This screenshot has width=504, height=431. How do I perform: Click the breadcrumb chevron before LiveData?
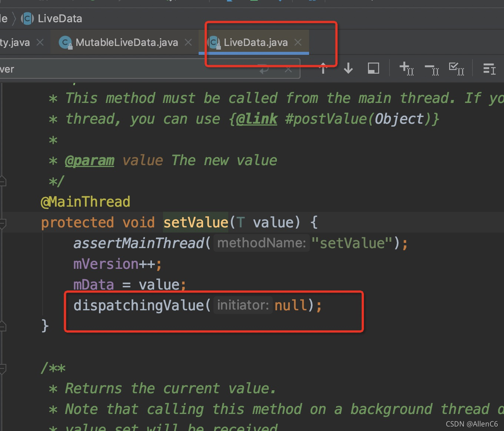tap(14, 18)
